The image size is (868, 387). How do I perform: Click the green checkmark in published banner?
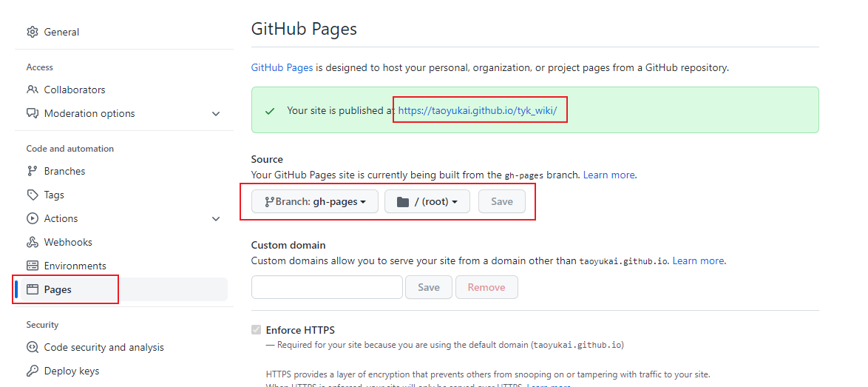270,111
